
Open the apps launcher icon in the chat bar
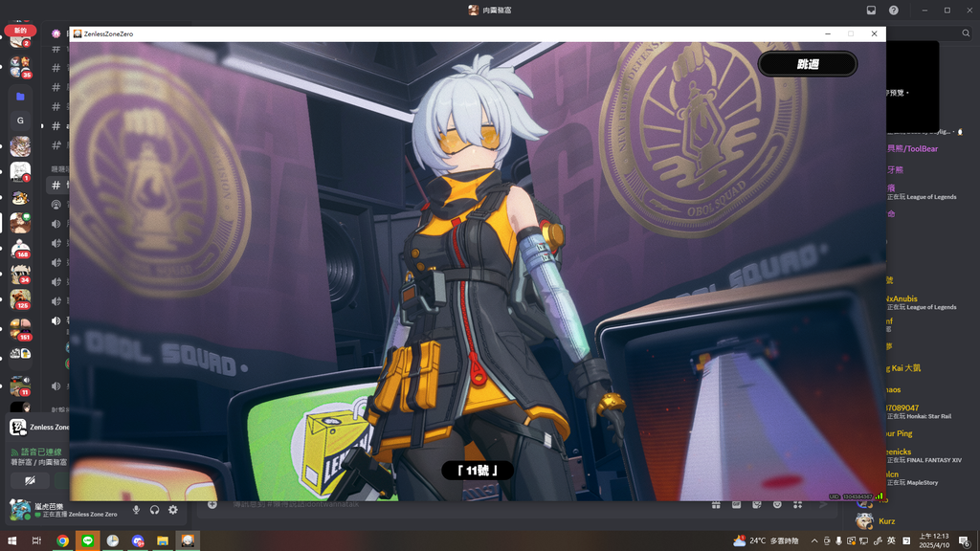coord(797,504)
